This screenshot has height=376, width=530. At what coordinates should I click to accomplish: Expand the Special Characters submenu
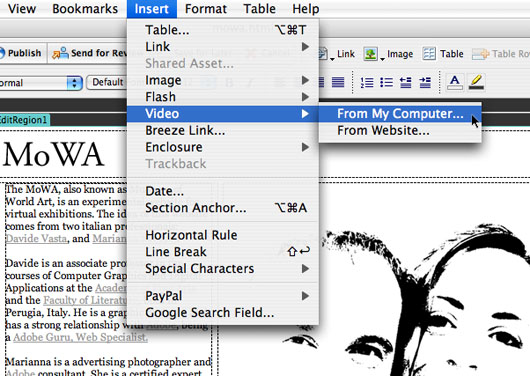tap(223, 268)
